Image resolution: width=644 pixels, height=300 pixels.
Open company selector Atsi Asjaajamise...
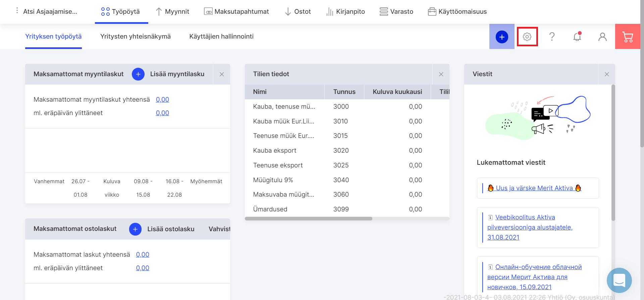coord(50,12)
